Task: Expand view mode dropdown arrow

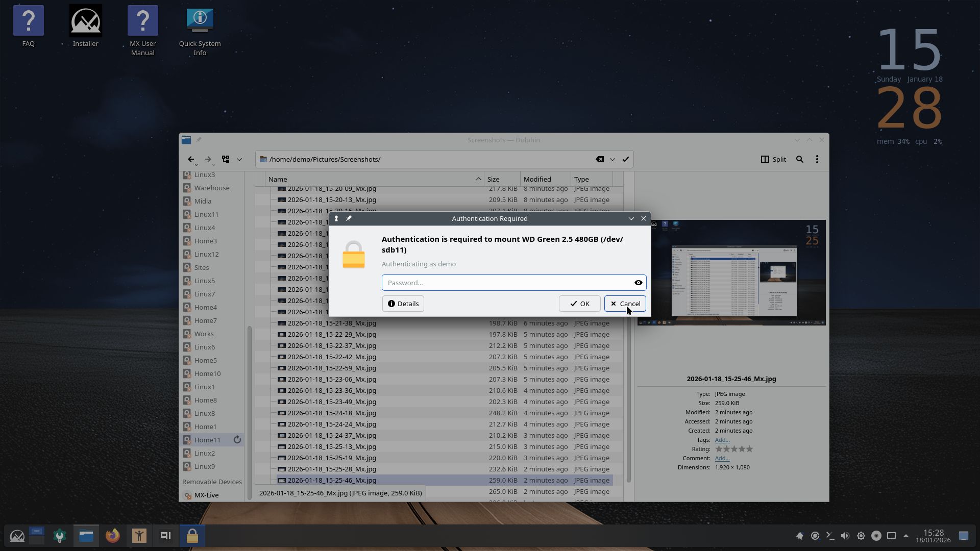Action: [x=239, y=159]
